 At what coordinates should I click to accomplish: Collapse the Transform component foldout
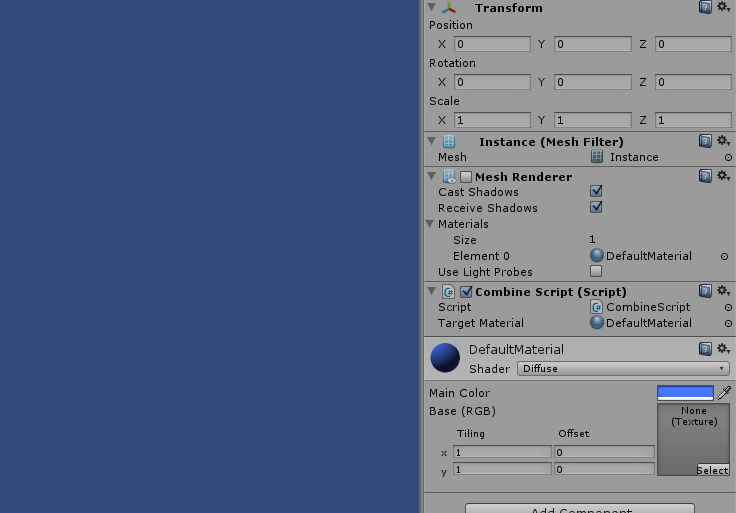click(x=432, y=7)
